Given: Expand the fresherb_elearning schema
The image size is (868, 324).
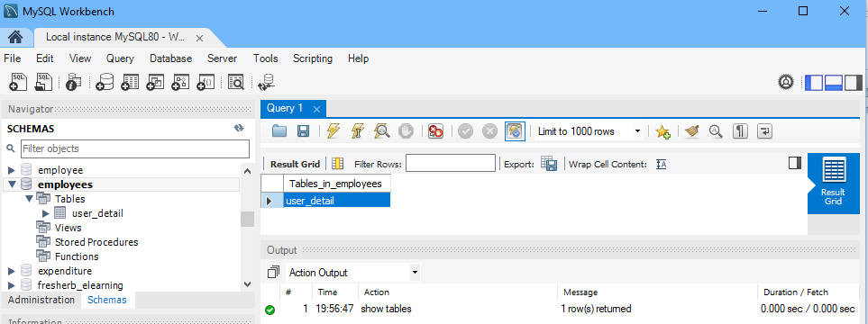Looking at the screenshot, I should tap(12, 285).
